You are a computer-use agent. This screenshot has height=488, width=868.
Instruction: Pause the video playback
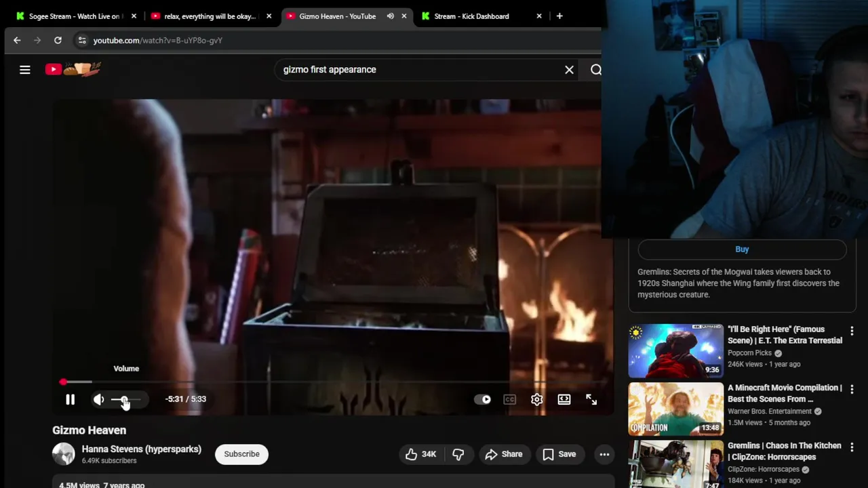(x=70, y=400)
